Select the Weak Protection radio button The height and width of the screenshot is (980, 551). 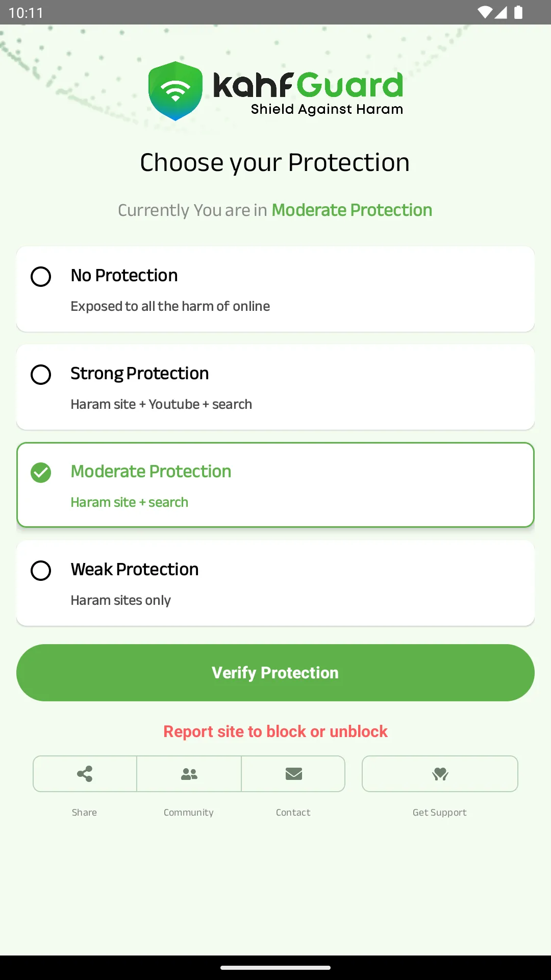click(41, 571)
